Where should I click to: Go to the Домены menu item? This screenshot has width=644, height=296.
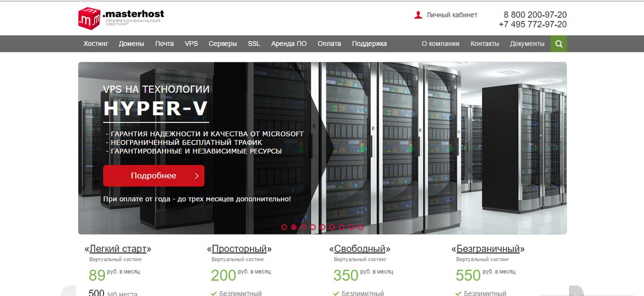[x=131, y=44]
